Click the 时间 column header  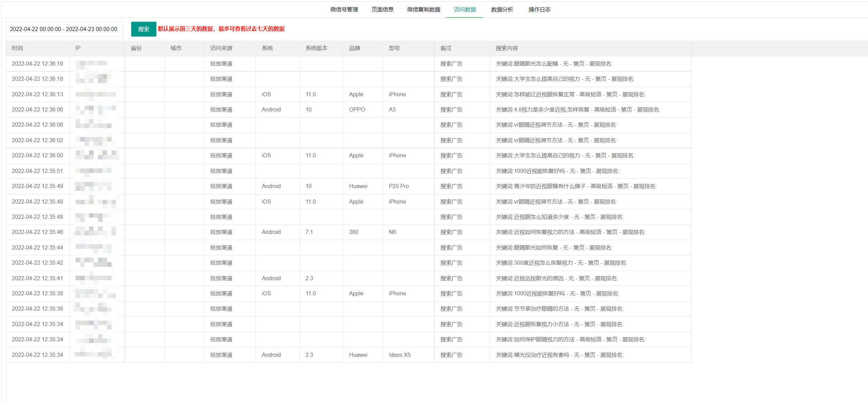coord(17,48)
